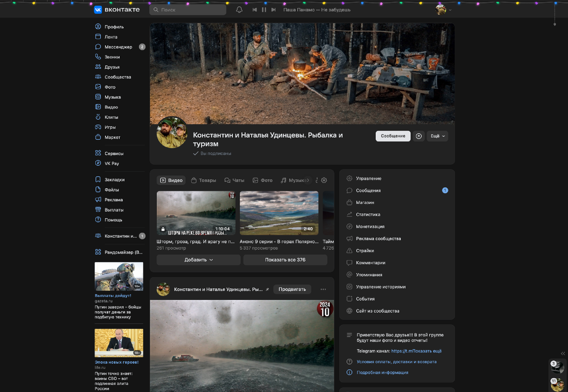The height and width of the screenshot is (392, 568).
Task: Open storm on river video thumbnail
Action: 196,213
